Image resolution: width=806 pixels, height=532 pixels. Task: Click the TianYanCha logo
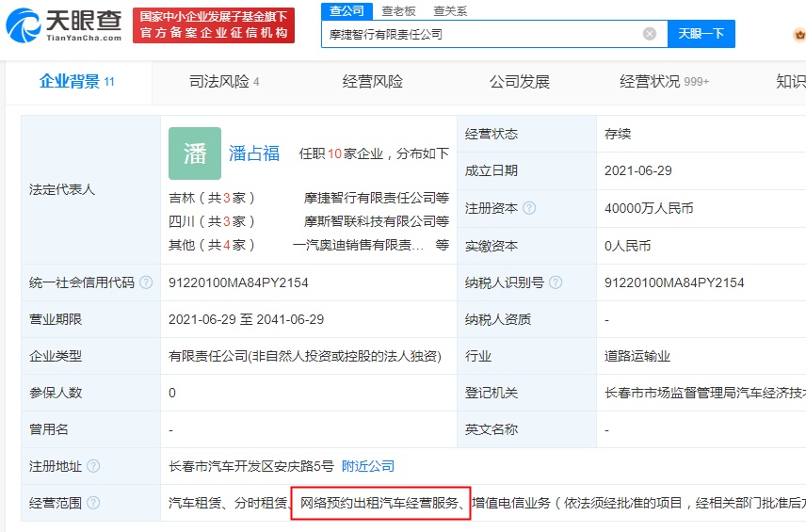pos(64,24)
